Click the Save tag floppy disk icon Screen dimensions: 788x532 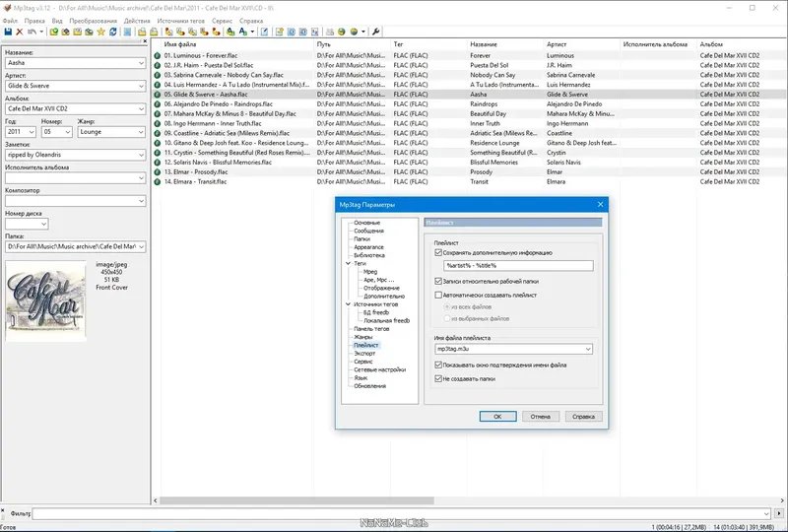click(8, 32)
